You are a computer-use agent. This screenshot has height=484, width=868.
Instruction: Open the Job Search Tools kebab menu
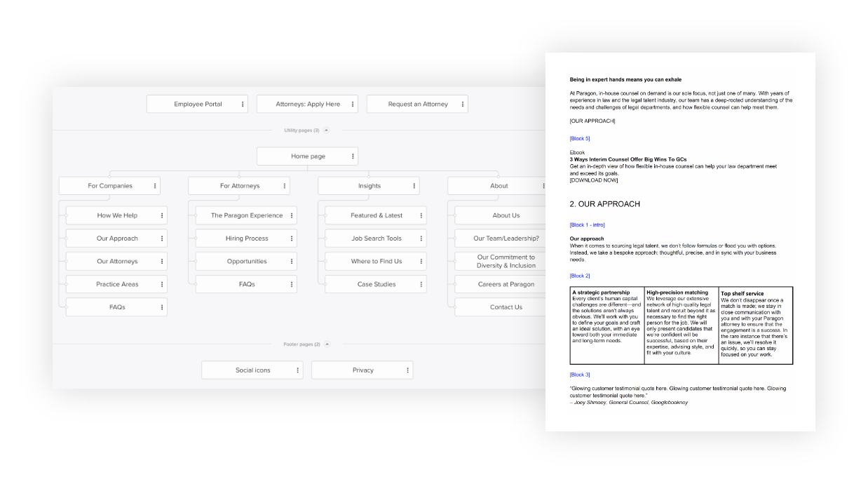pyautogui.click(x=421, y=238)
